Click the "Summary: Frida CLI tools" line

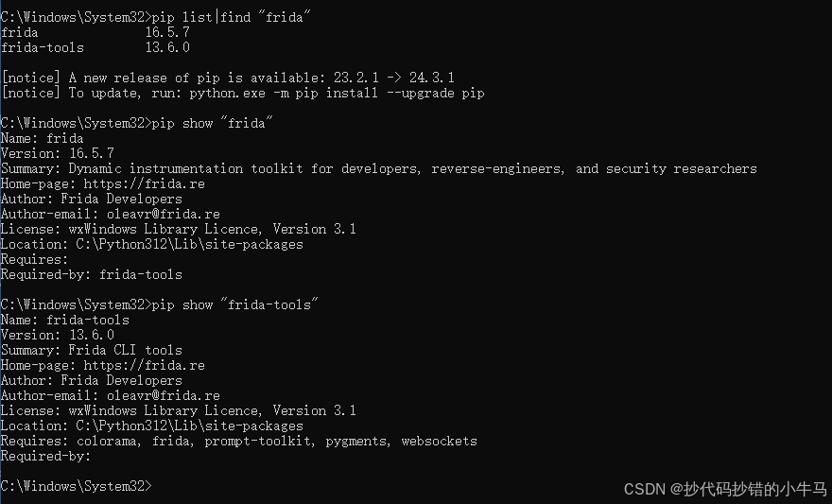click(92, 351)
